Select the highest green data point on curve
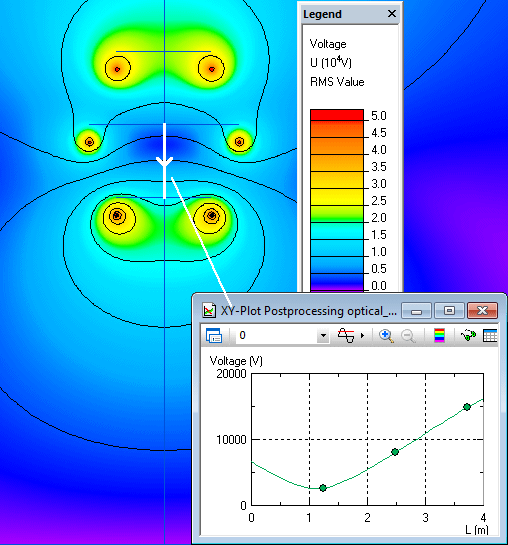 point(467,407)
